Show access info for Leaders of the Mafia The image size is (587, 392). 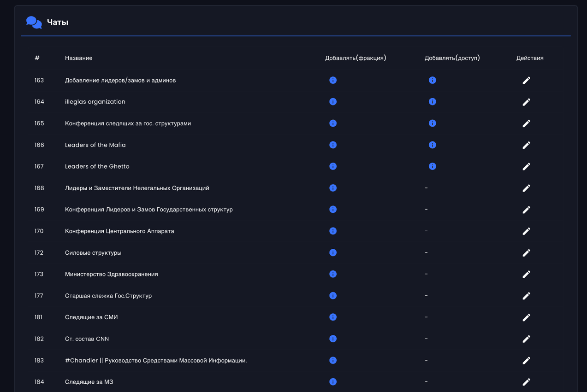click(432, 145)
